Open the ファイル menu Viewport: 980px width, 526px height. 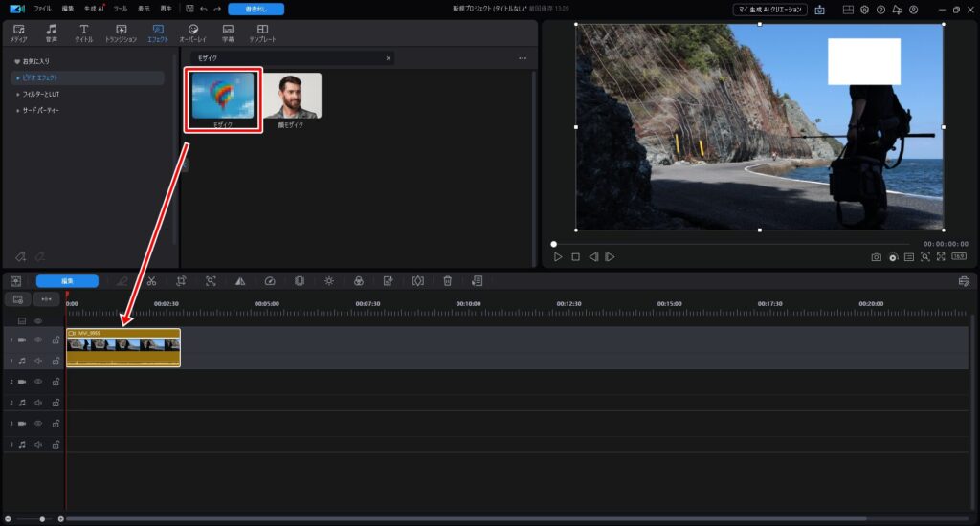(43, 9)
